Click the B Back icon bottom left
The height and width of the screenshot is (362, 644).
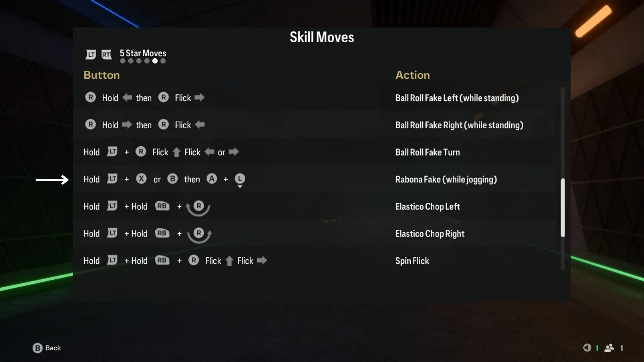tap(37, 347)
